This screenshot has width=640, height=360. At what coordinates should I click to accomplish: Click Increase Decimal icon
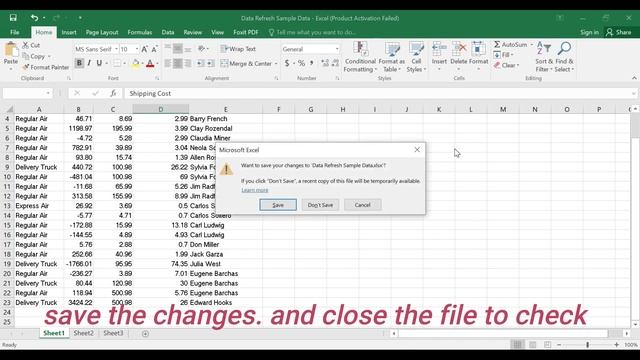tap(325, 63)
